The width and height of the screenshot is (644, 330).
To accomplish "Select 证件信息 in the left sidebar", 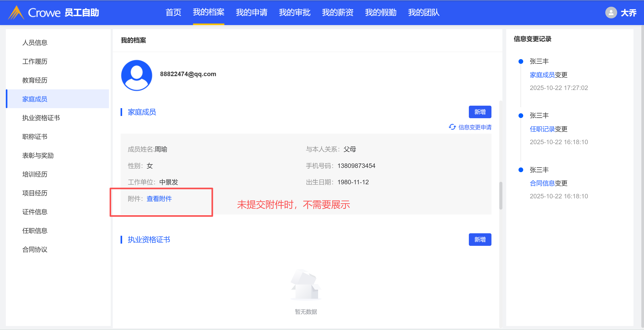I will pos(35,212).
